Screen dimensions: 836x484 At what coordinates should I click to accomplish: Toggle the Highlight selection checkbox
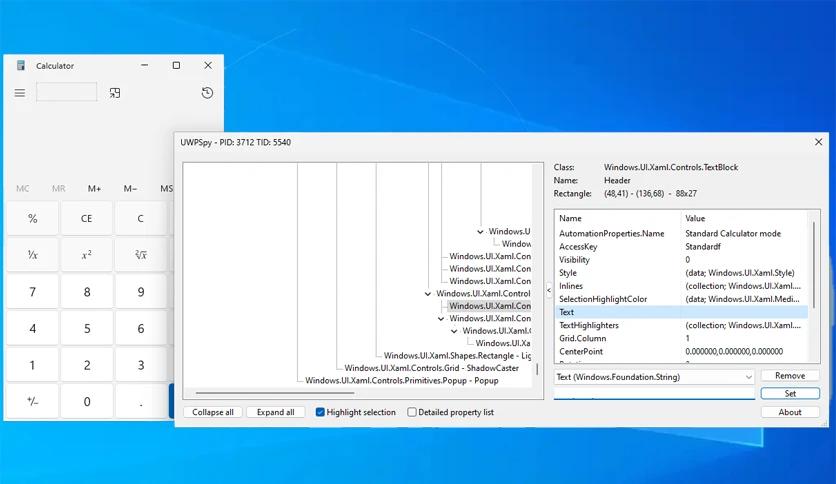click(320, 412)
